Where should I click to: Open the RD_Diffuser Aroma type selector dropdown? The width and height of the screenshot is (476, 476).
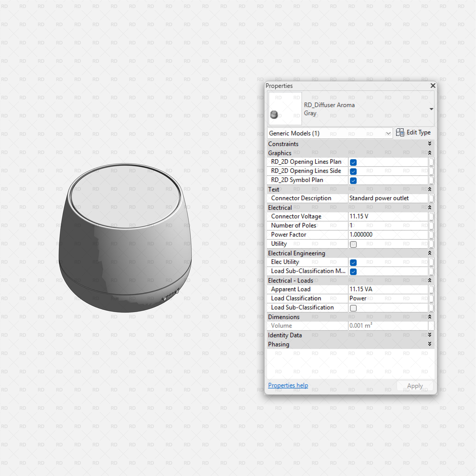431,109
